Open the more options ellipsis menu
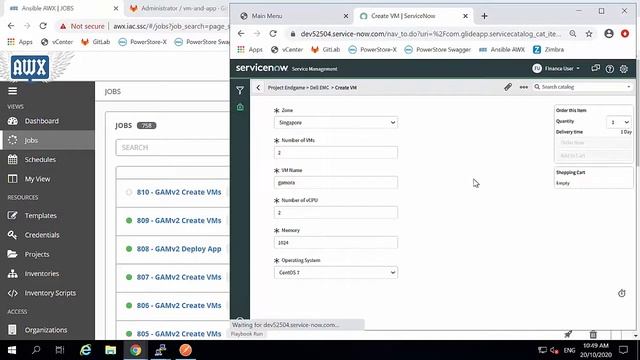640x360 pixels. pos(524,87)
